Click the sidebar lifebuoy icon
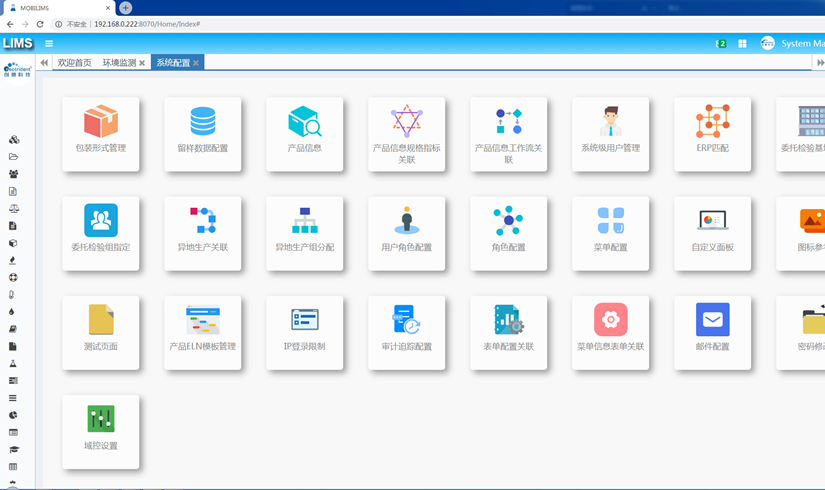825x490 pixels. click(x=13, y=277)
